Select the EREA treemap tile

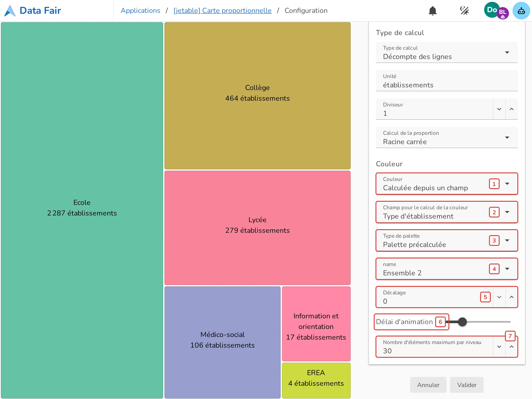[316, 380]
